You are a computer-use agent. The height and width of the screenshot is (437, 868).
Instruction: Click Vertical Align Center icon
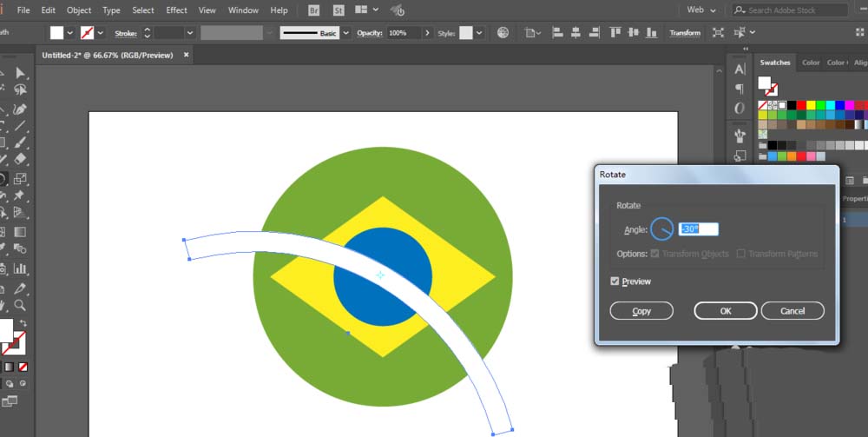point(634,33)
